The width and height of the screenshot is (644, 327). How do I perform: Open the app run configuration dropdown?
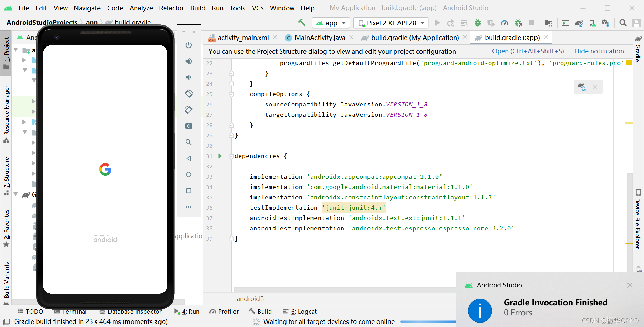[331, 23]
